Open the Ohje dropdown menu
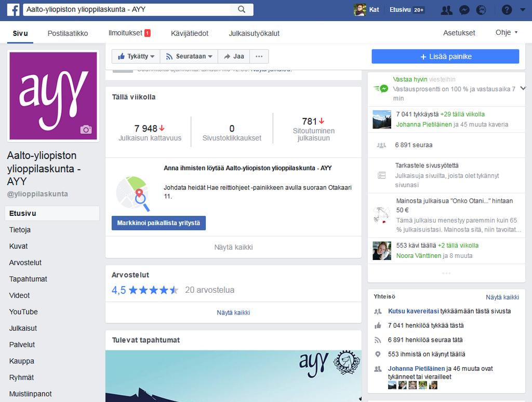This screenshot has width=532, height=402. pyautogui.click(x=507, y=33)
